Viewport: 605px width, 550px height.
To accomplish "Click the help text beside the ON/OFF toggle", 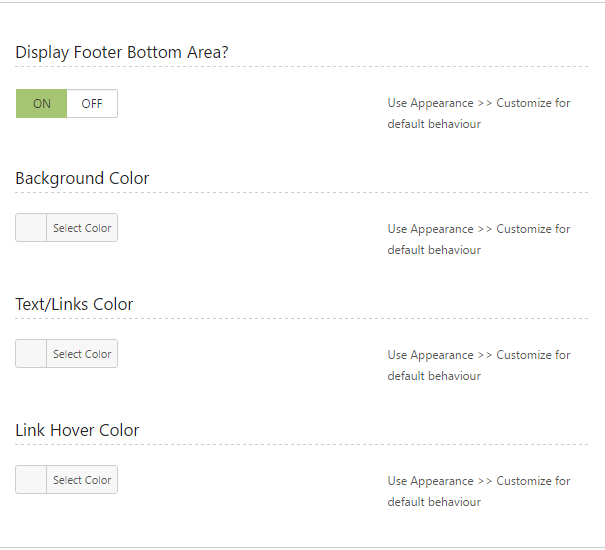I will pyautogui.click(x=479, y=113).
